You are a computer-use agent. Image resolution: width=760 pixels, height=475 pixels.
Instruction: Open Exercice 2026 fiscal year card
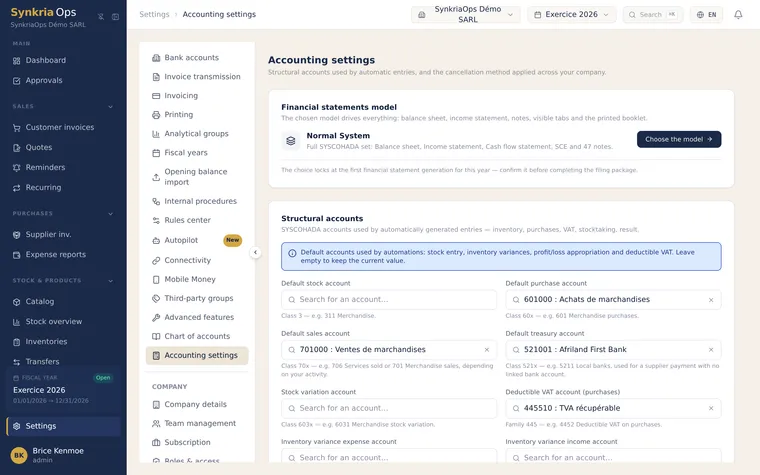click(63, 389)
